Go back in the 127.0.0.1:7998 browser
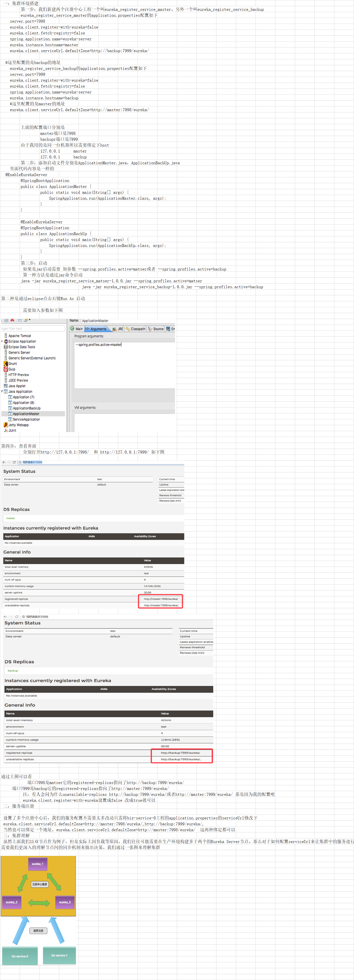The height and width of the screenshot is (980, 354). click(x=5, y=617)
